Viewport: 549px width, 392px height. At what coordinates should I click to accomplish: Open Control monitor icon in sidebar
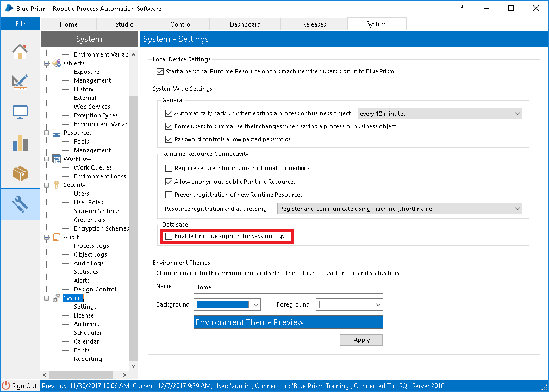(x=20, y=112)
